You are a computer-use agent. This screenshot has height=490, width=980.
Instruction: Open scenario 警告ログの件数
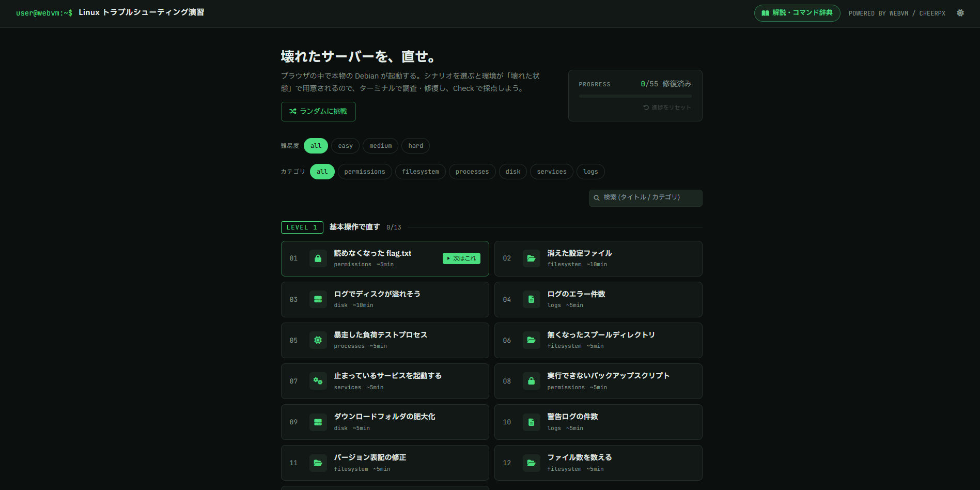pos(598,422)
